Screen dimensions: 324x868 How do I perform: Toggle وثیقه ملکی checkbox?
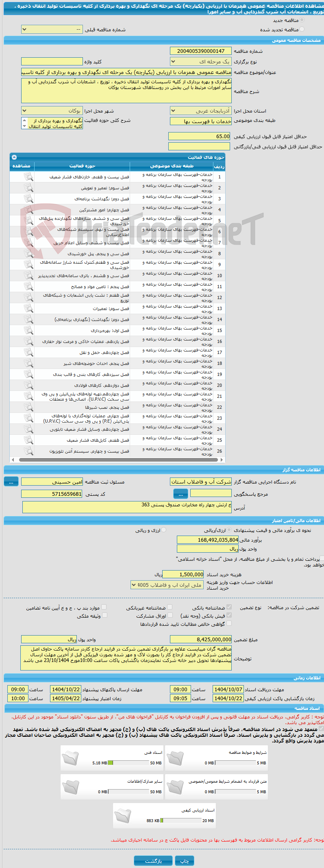[x=104, y=615]
